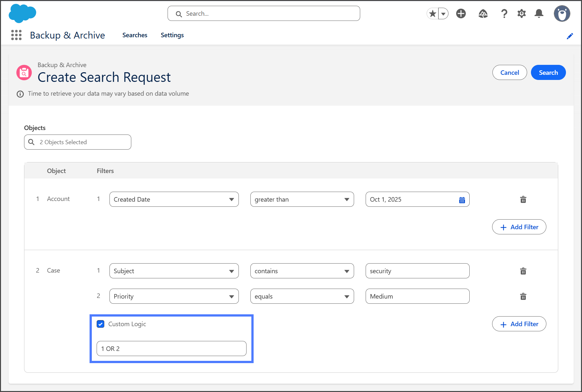Image resolution: width=582 pixels, height=392 pixels.
Task: Go to the Settings tab
Action: coord(172,35)
